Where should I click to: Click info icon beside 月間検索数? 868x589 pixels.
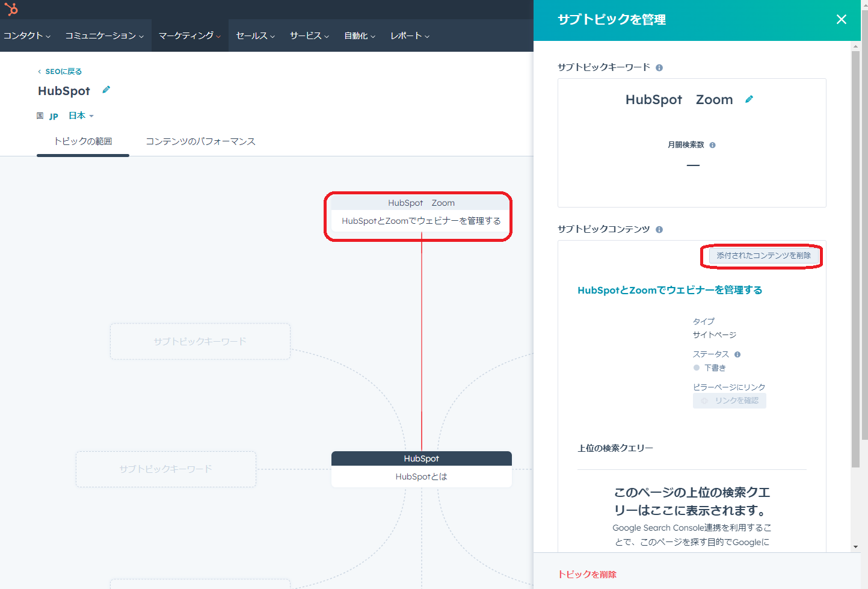click(x=713, y=145)
